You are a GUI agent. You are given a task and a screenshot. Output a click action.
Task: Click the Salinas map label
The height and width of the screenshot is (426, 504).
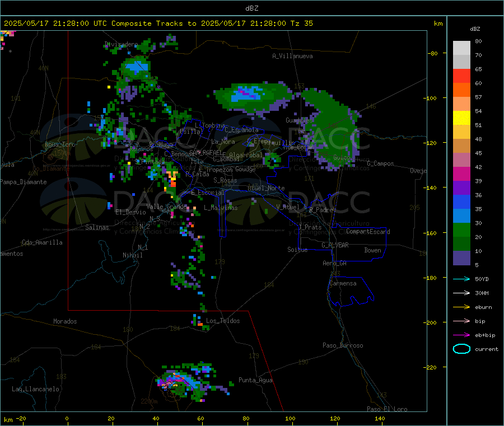click(97, 227)
